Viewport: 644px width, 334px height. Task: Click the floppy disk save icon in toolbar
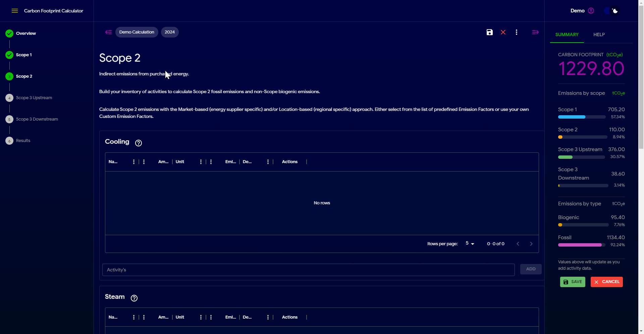point(490,32)
